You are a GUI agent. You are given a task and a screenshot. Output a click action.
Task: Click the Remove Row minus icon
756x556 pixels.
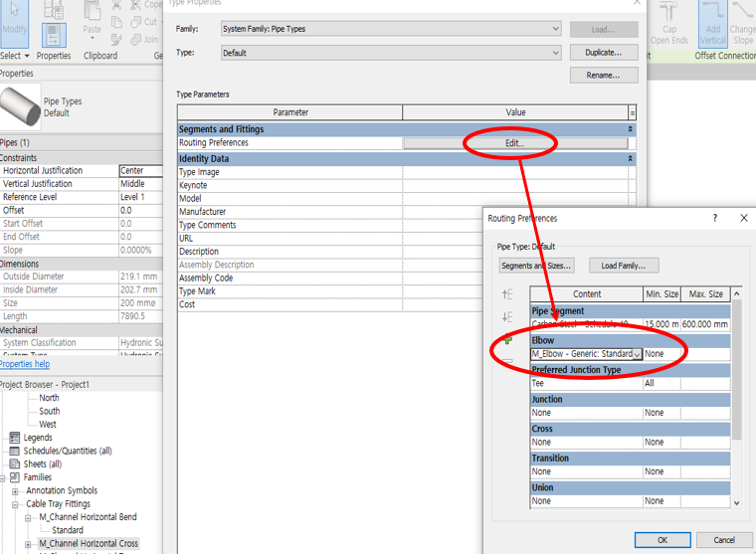[507, 361]
